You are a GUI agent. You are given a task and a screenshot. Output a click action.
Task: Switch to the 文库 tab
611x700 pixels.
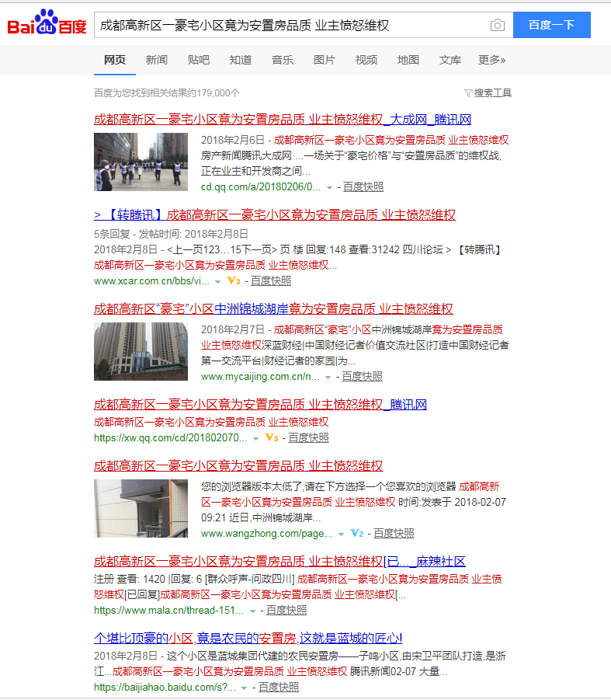(450, 60)
